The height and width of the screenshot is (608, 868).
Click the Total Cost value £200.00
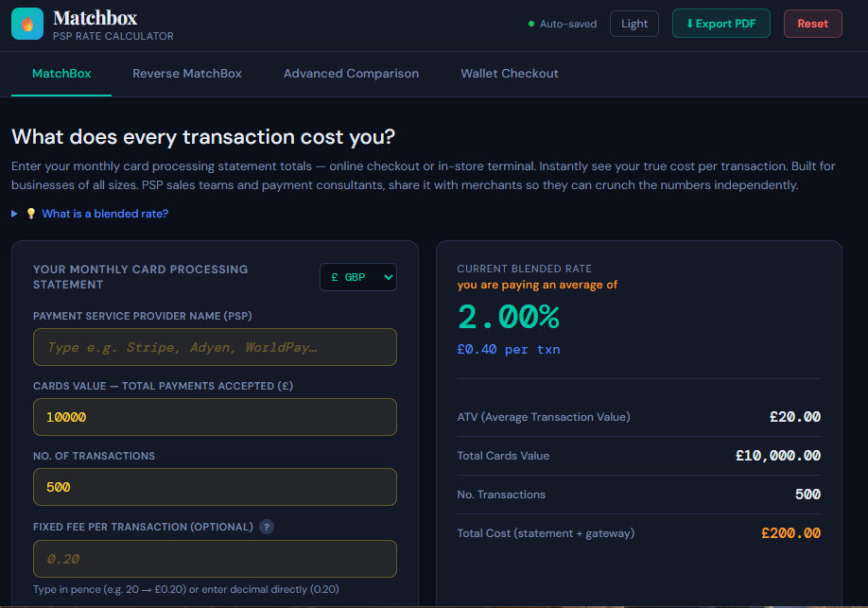[790, 533]
